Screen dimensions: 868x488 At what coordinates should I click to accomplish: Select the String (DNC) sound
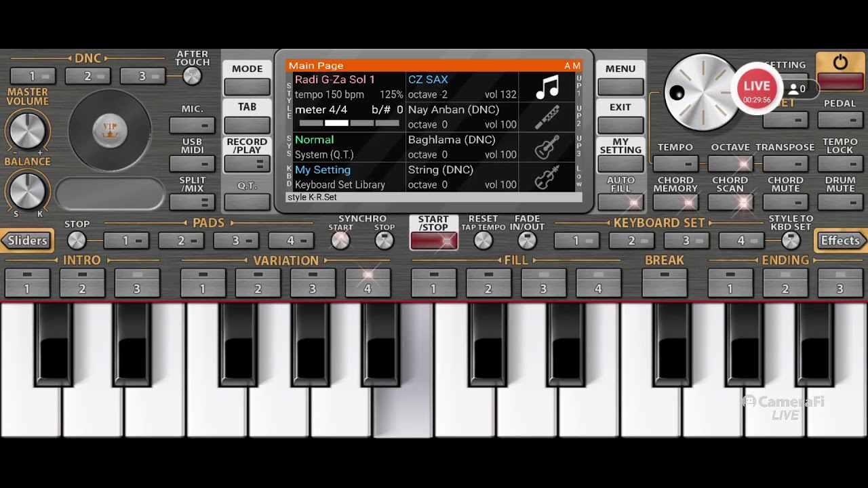click(441, 169)
